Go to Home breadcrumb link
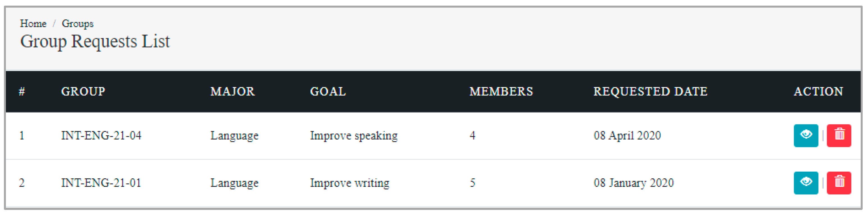Screen dimensions: 868x215 pyautogui.click(x=33, y=24)
